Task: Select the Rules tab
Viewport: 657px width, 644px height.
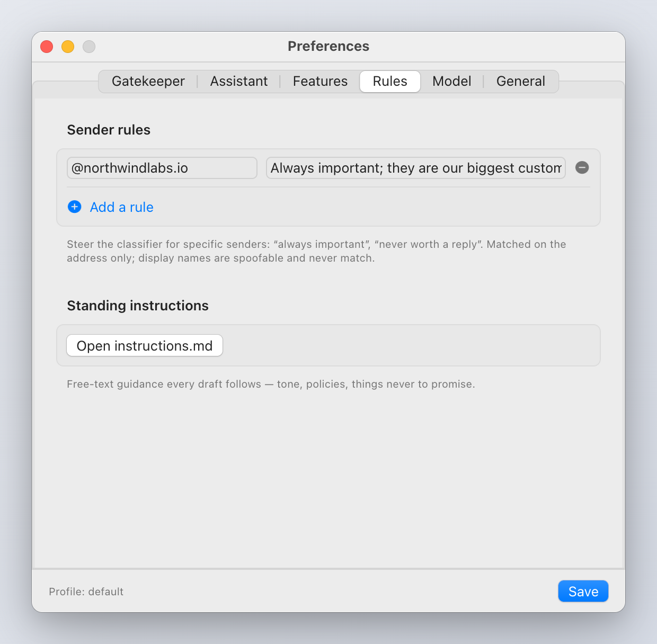Action: (x=390, y=82)
